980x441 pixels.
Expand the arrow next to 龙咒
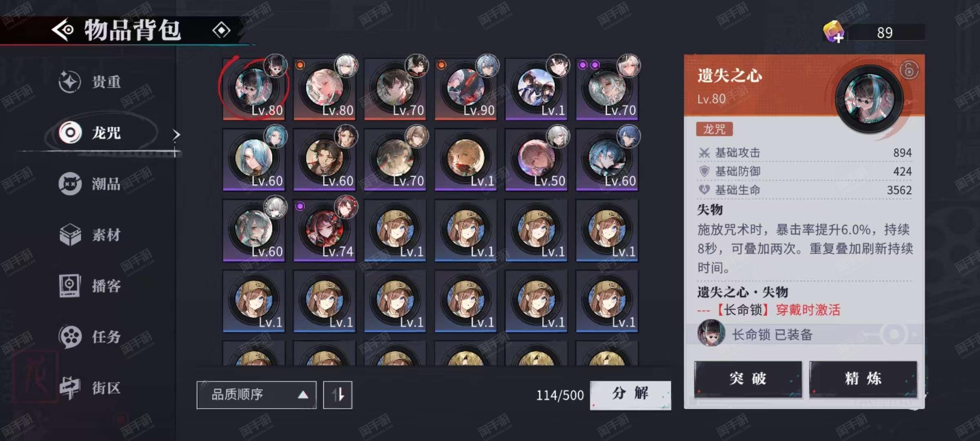(x=176, y=134)
